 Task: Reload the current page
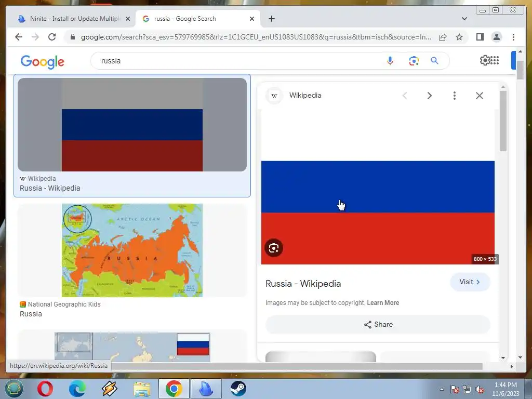tap(51, 37)
